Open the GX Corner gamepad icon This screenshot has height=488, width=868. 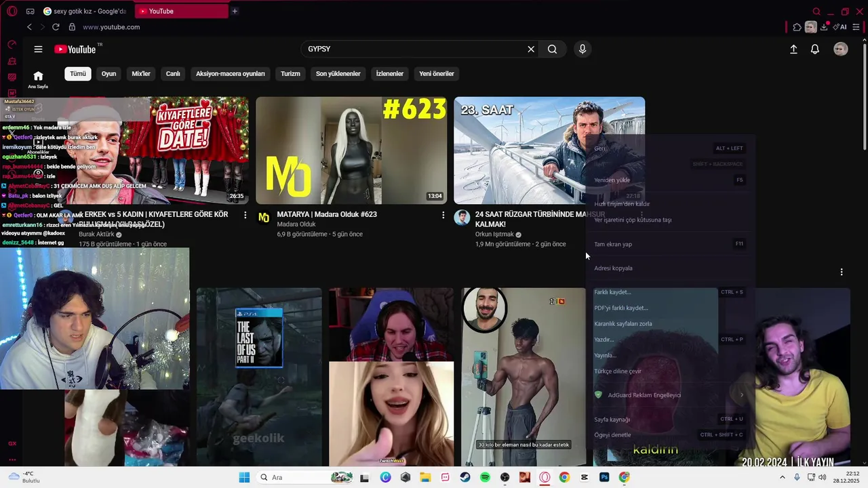[x=30, y=12]
